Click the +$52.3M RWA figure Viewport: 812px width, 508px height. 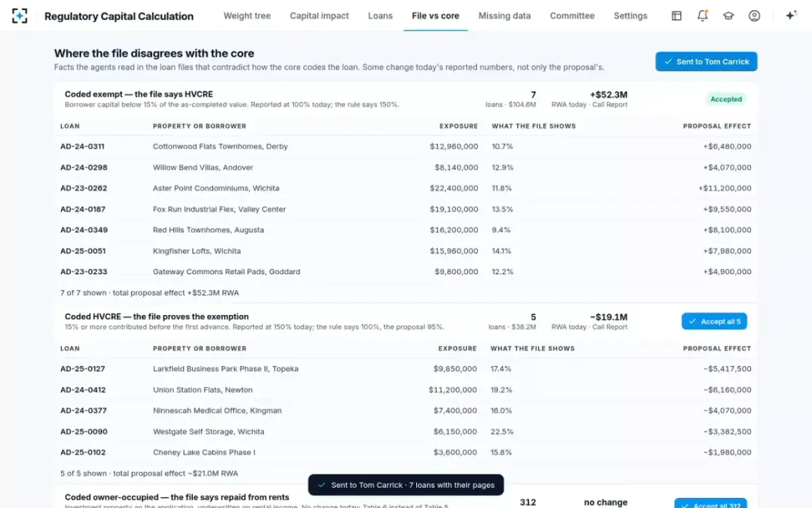(x=609, y=95)
